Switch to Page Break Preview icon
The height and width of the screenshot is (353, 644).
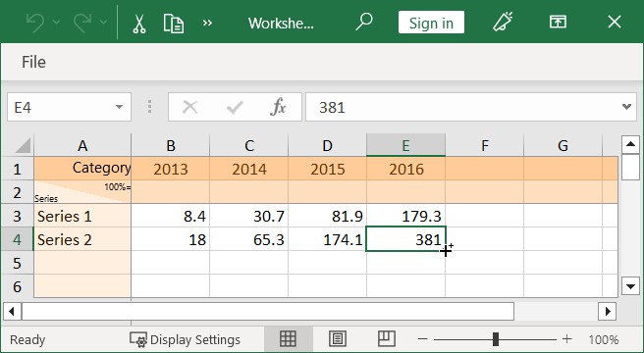[387, 339]
